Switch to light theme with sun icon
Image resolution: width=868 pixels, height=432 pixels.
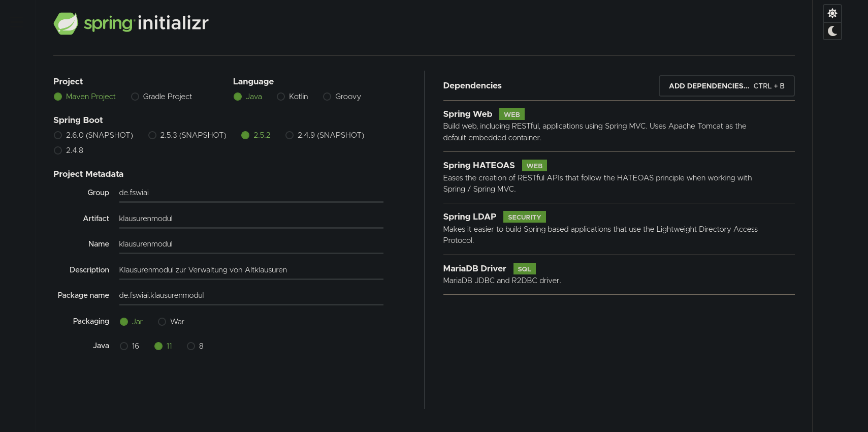(x=832, y=13)
